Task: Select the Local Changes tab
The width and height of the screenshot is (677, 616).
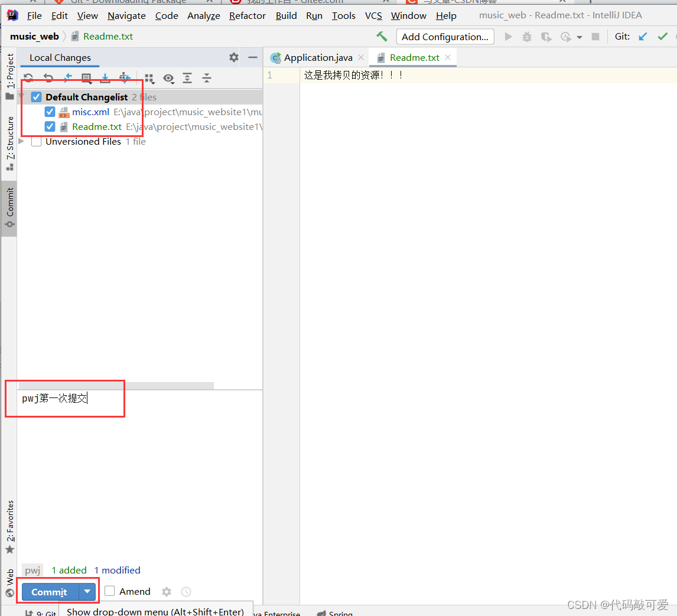Action: click(60, 58)
